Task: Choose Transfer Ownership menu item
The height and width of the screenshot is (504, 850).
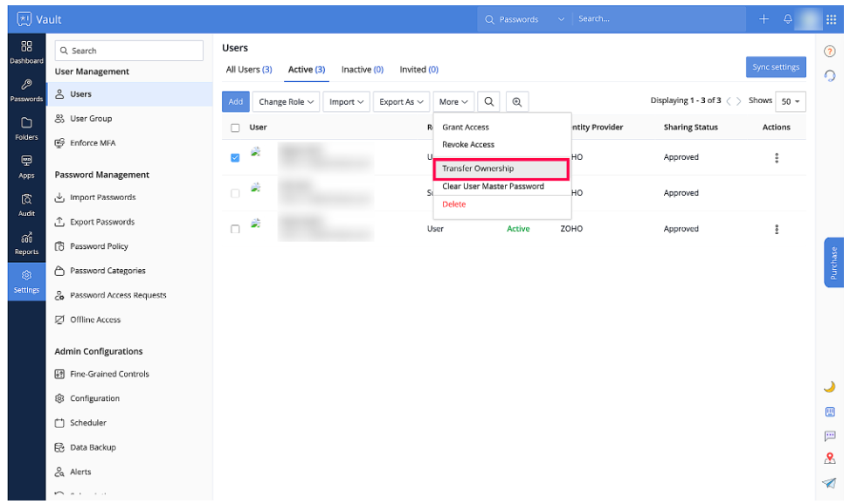Action: click(x=501, y=169)
